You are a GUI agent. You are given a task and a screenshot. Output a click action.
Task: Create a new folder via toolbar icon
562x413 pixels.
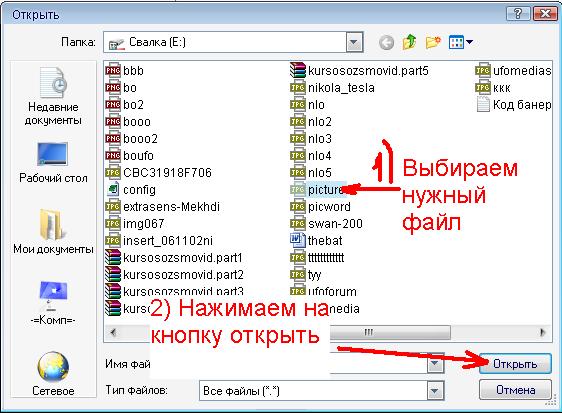point(433,42)
